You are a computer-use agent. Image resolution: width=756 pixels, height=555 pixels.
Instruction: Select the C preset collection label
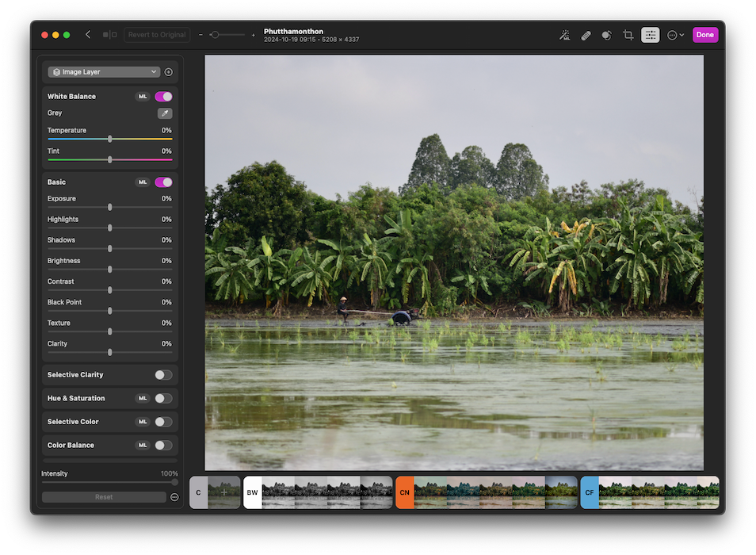pyautogui.click(x=198, y=492)
